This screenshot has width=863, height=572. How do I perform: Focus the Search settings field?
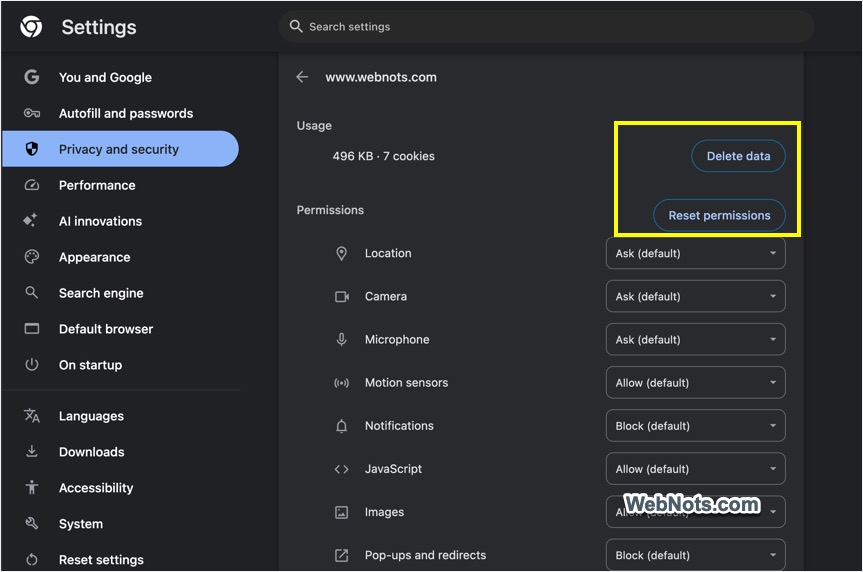click(x=546, y=26)
